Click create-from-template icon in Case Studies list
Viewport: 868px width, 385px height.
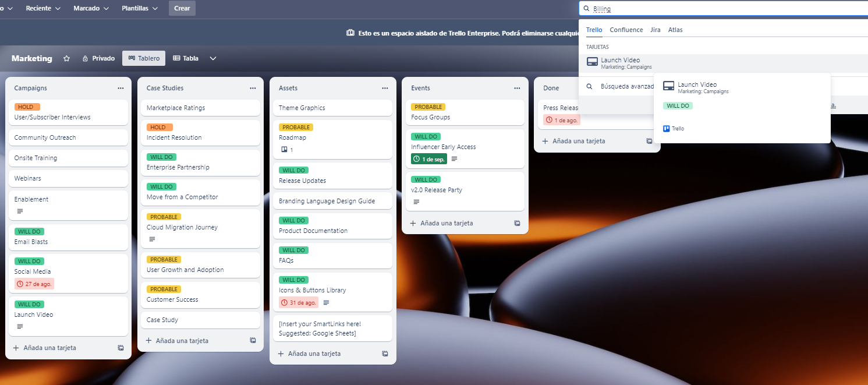pos(253,340)
